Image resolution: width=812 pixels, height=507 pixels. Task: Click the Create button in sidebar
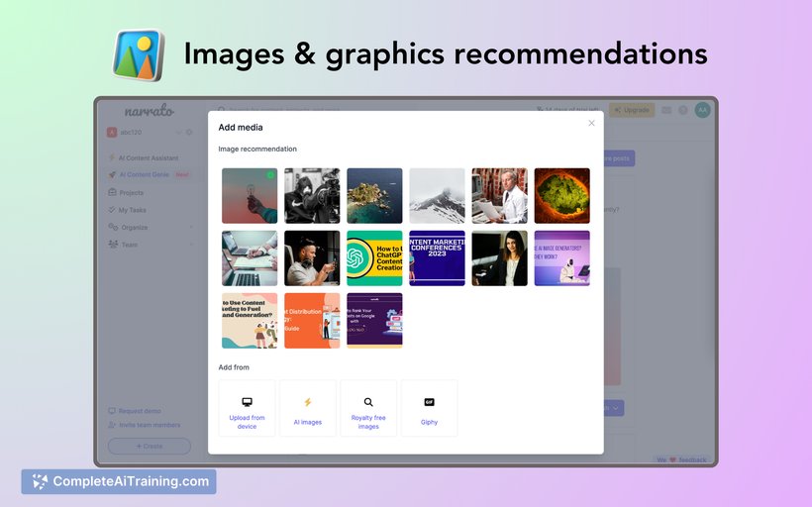(x=150, y=446)
